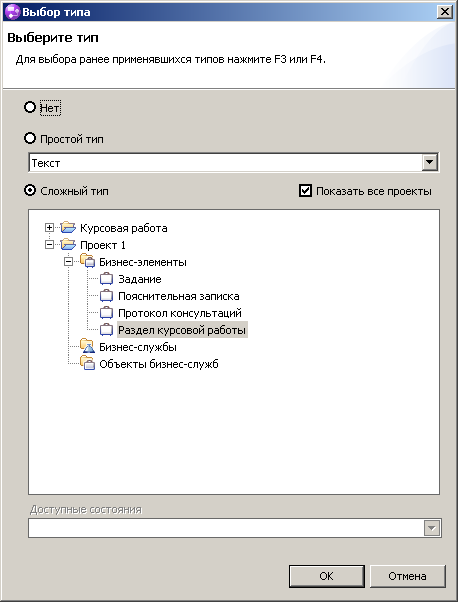This screenshot has width=458, height=602.
Task: Click the Протокол консультаций item icon
Action: point(106,313)
